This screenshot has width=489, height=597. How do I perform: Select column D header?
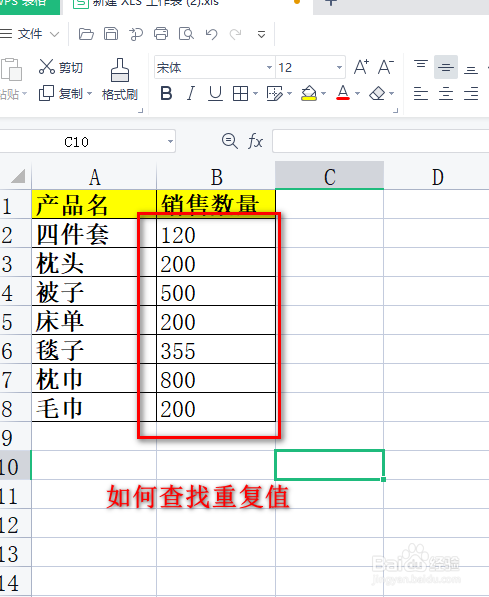437,177
